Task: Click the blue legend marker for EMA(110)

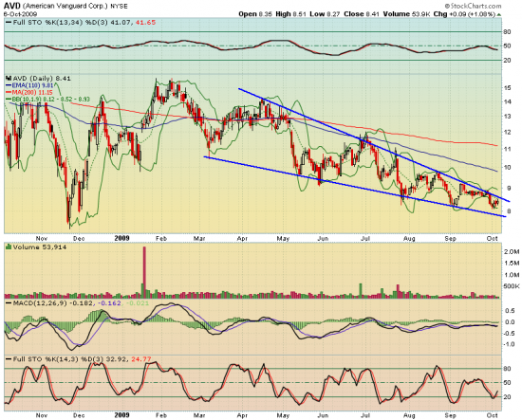Action: click(x=9, y=85)
